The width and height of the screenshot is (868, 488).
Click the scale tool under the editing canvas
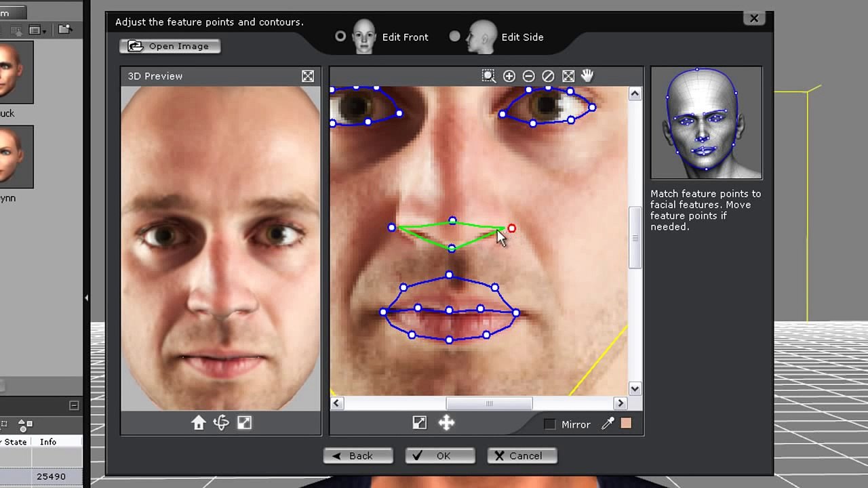click(x=420, y=423)
